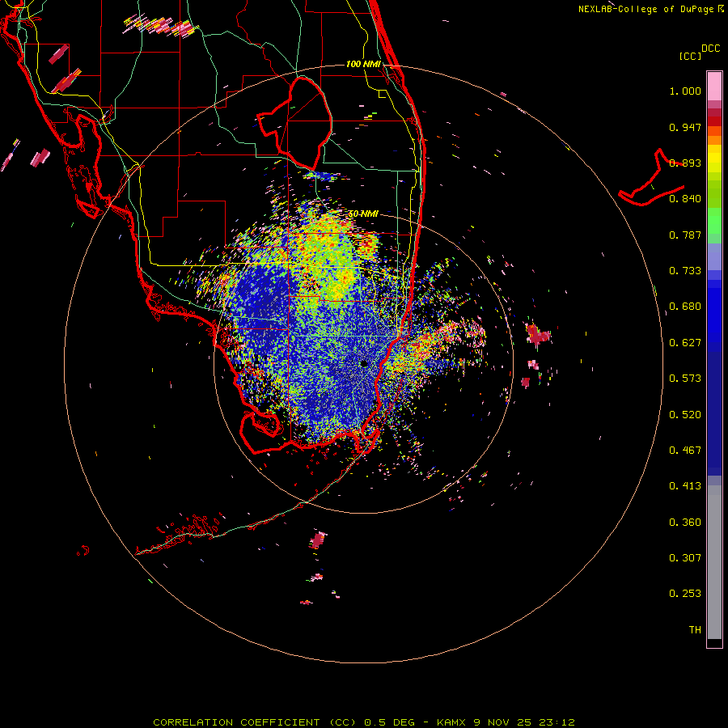This screenshot has width=728, height=728.
Task: Select the 0.307 scale value
Action: pyautogui.click(x=685, y=558)
